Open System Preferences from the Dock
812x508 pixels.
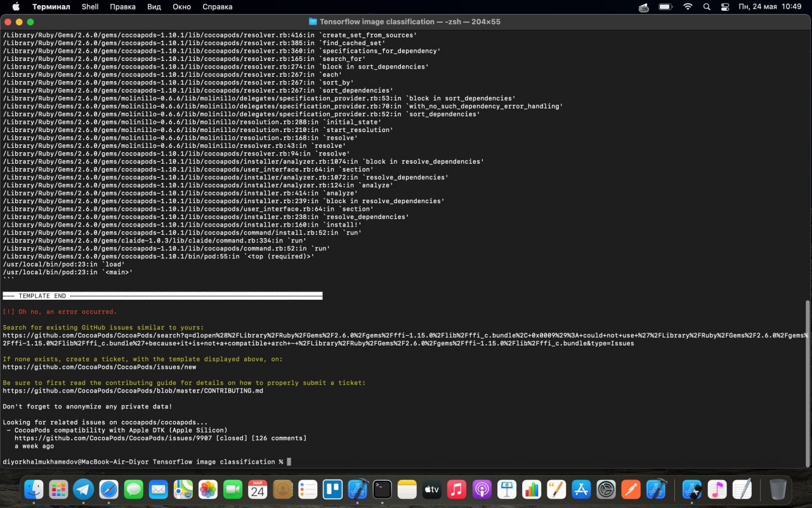[606, 489]
